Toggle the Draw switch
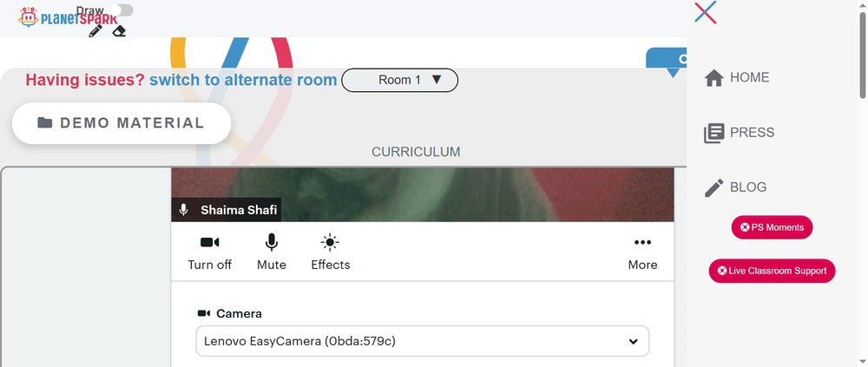The height and width of the screenshot is (367, 868). (x=121, y=10)
